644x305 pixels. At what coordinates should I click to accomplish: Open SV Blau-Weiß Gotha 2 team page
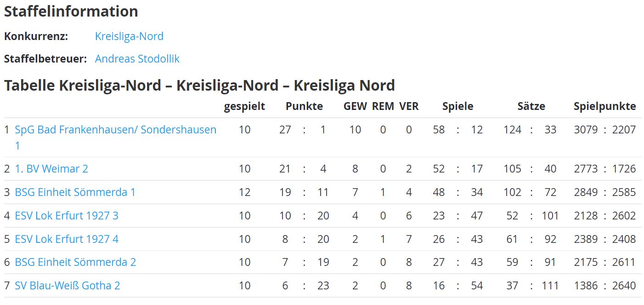68,286
